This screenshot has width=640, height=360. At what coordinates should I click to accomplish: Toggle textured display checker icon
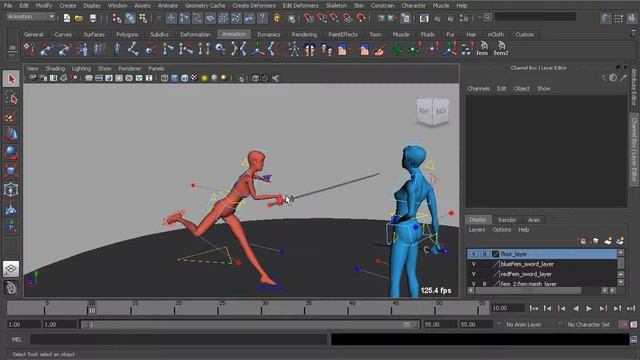195,78
